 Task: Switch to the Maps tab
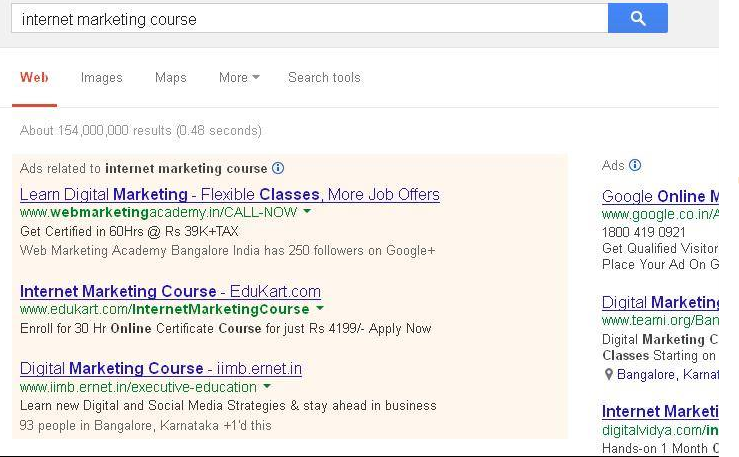[x=171, y=77]
